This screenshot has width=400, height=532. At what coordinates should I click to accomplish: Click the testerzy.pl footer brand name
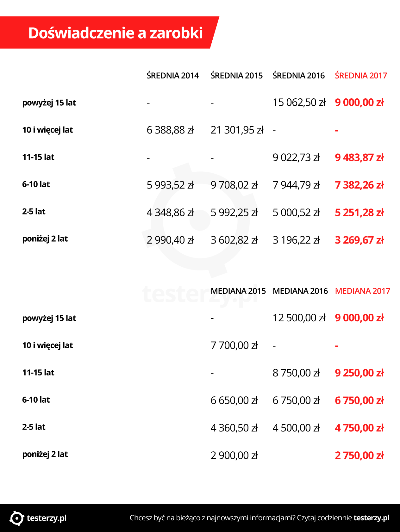click(x=47, y=518)
